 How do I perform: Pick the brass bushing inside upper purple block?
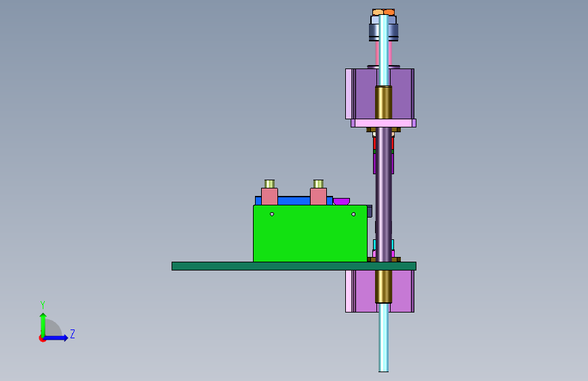coord(383,102)
